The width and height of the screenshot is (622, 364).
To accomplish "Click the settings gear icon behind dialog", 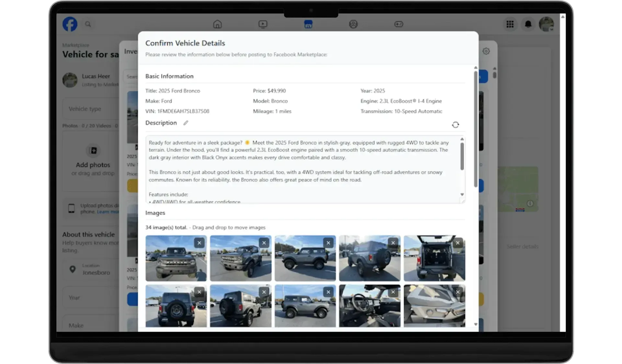I will coord(486,51).
